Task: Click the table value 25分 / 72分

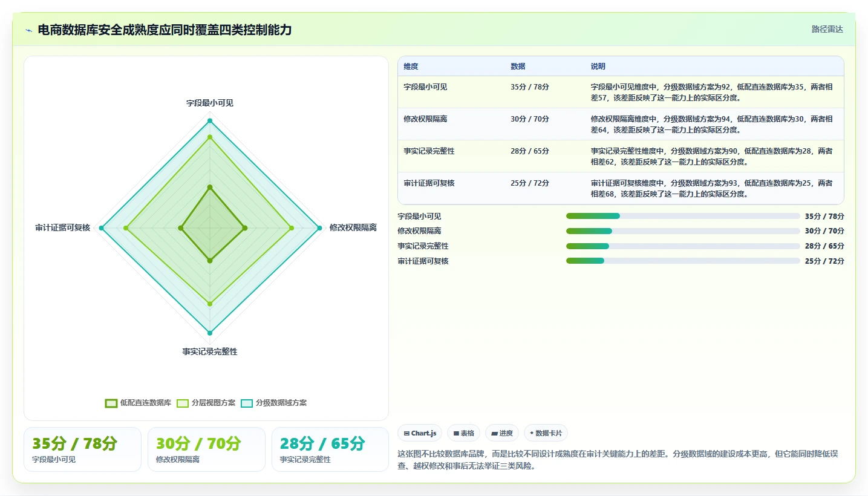Action: [x=530, y=183]
